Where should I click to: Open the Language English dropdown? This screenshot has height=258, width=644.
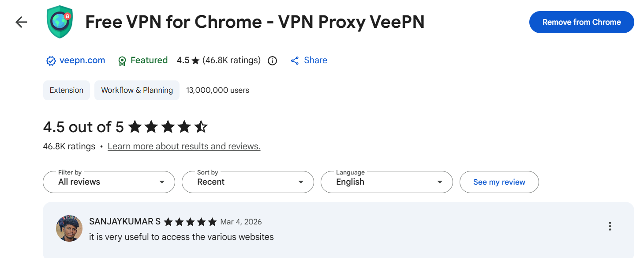386,182
